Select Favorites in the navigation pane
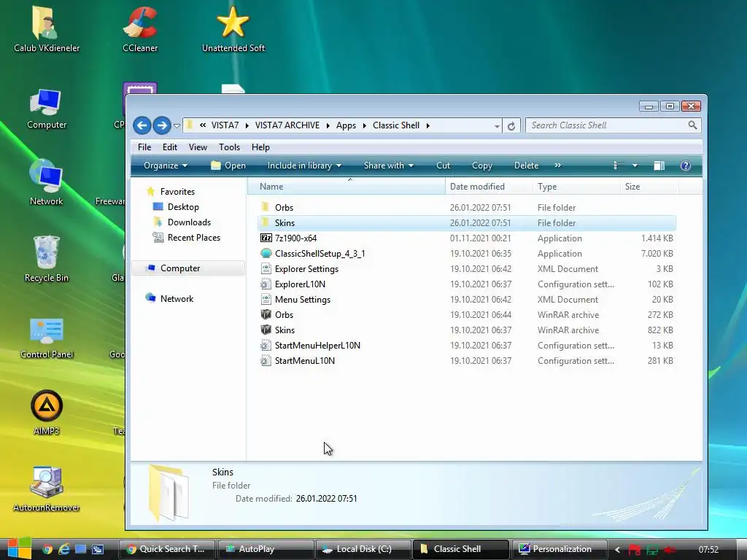 [177, 192]
